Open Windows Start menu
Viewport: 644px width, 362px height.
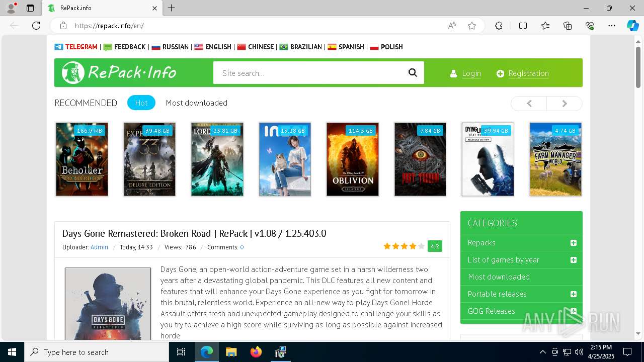[x=12, y=352]
